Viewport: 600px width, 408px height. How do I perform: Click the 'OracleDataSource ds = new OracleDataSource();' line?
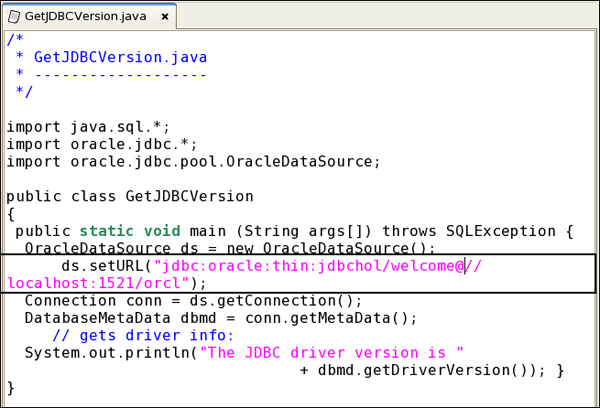(230, 248)
